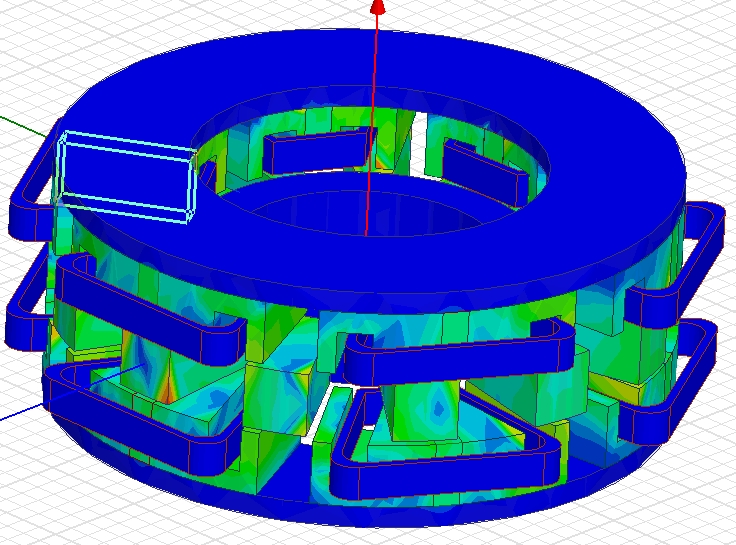Select the red-orange field hotspot on the lower-left core
The image size is (736, 545).
tap(168, 389)
